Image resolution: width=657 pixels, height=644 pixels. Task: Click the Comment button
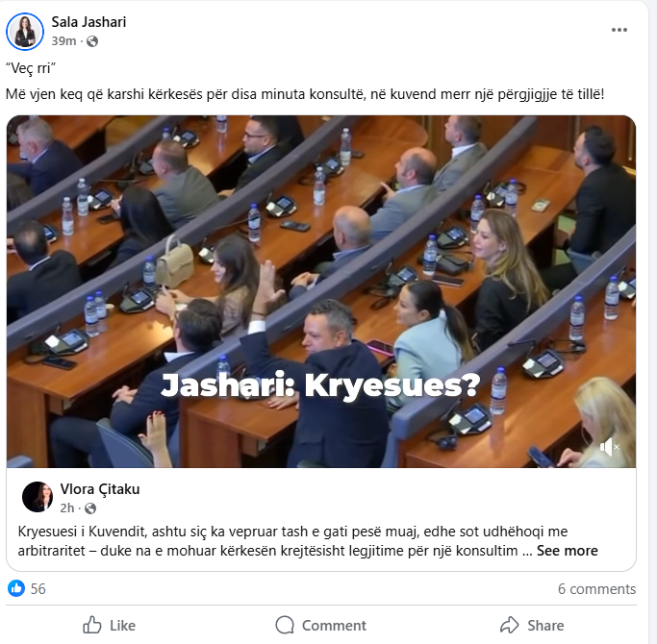(320, 625)
